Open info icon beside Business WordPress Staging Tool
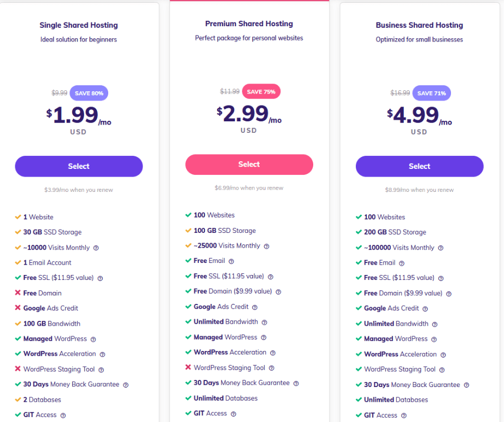The height and width of the screenshot is (422, 504). click(442, 370)
